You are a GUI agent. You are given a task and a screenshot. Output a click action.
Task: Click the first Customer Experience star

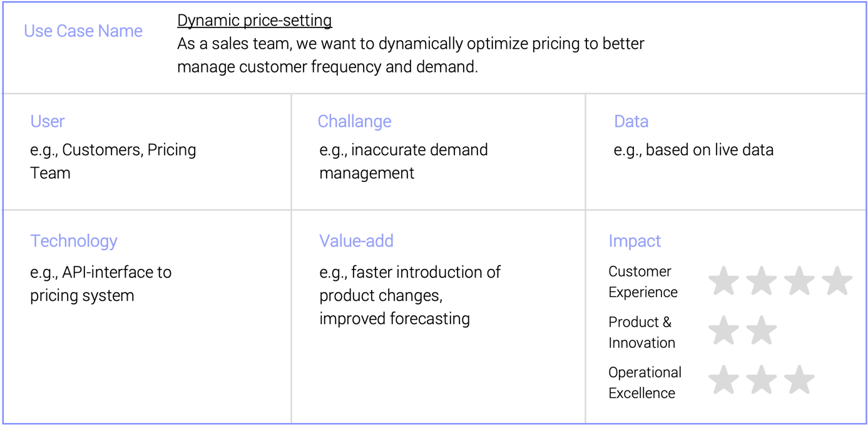coord(723,281)
